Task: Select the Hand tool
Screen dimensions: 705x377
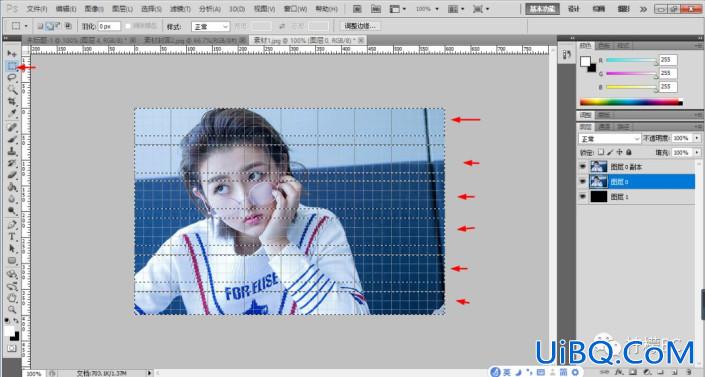Action: coord(12,298)
